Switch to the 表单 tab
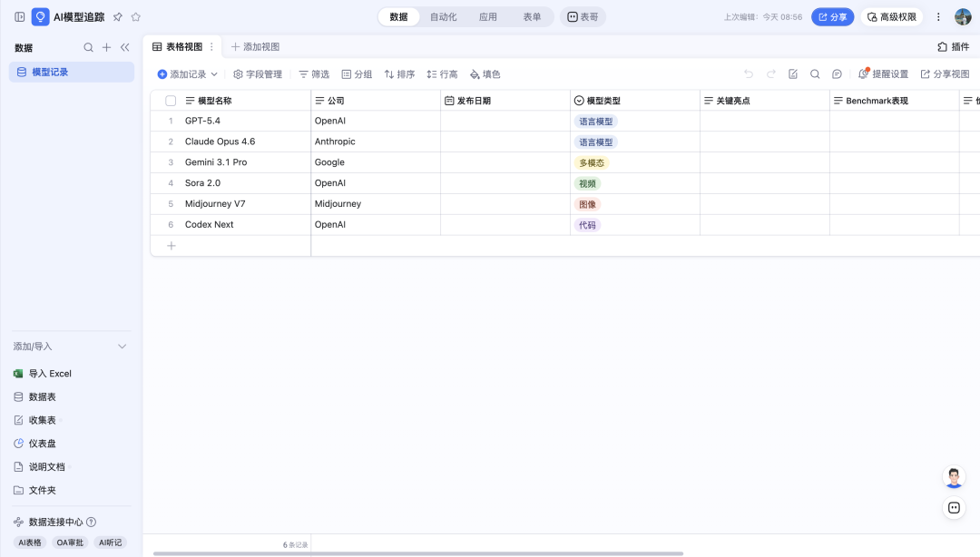The image size is (980, 557). [532, 17]
